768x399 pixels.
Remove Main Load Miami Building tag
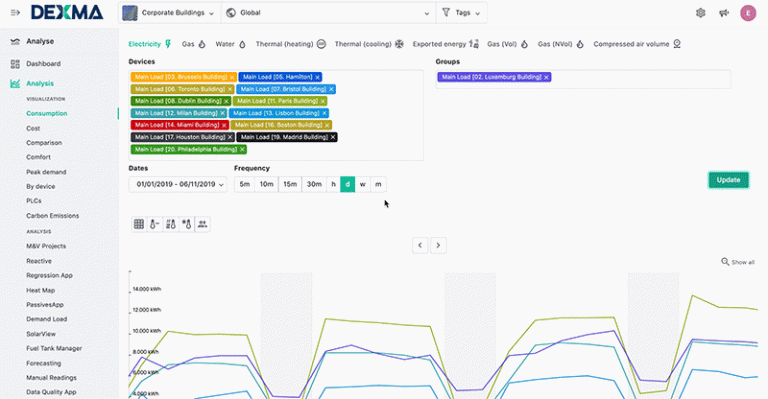tap(224, 125)
